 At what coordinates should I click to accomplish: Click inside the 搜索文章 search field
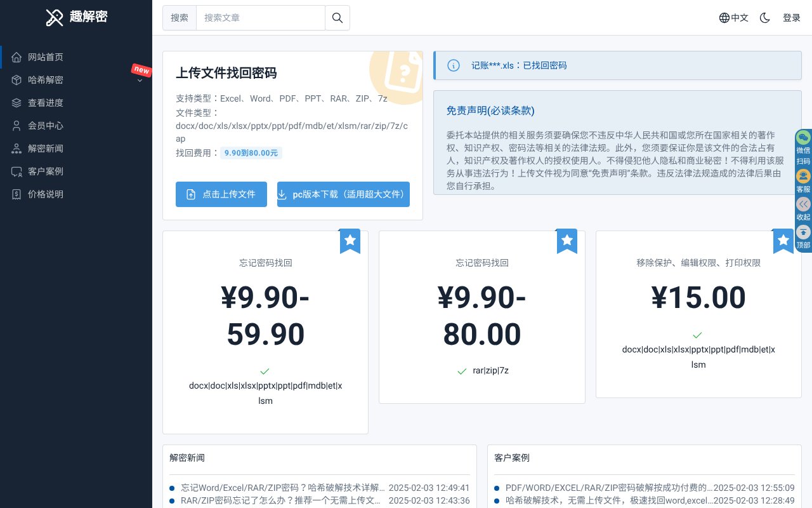261,18
